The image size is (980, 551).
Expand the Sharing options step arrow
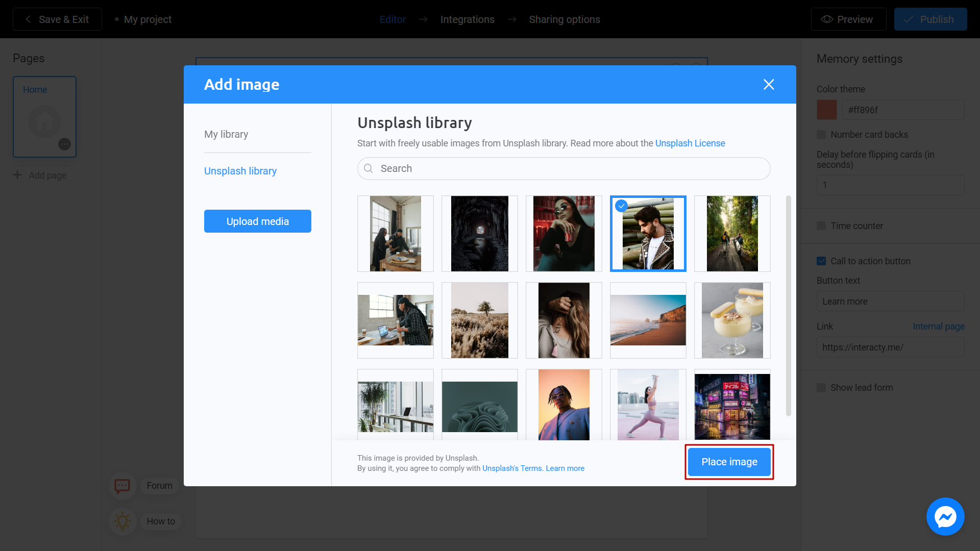512,19
